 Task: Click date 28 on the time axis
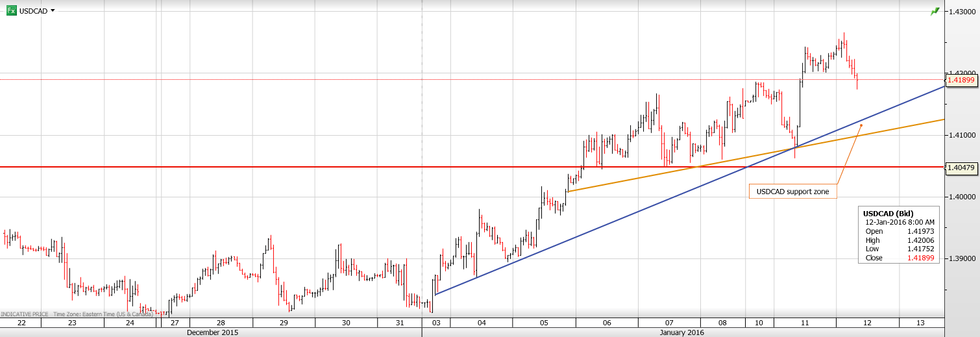221,323
